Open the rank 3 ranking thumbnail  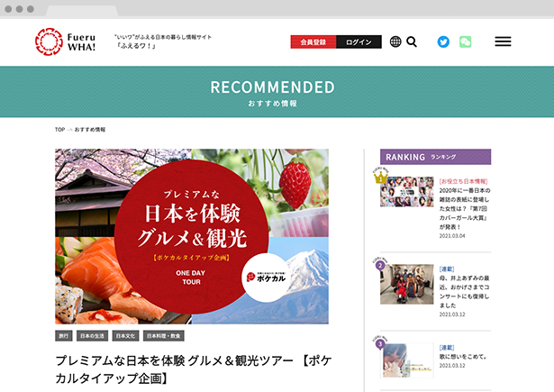tap(407, 360)
